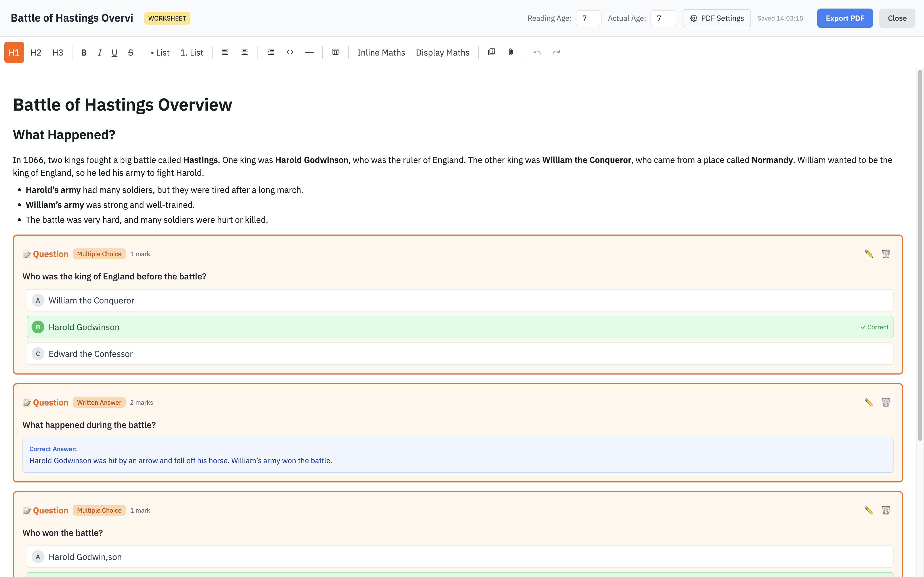Open PDF Settings

click(x=716, y=18)
